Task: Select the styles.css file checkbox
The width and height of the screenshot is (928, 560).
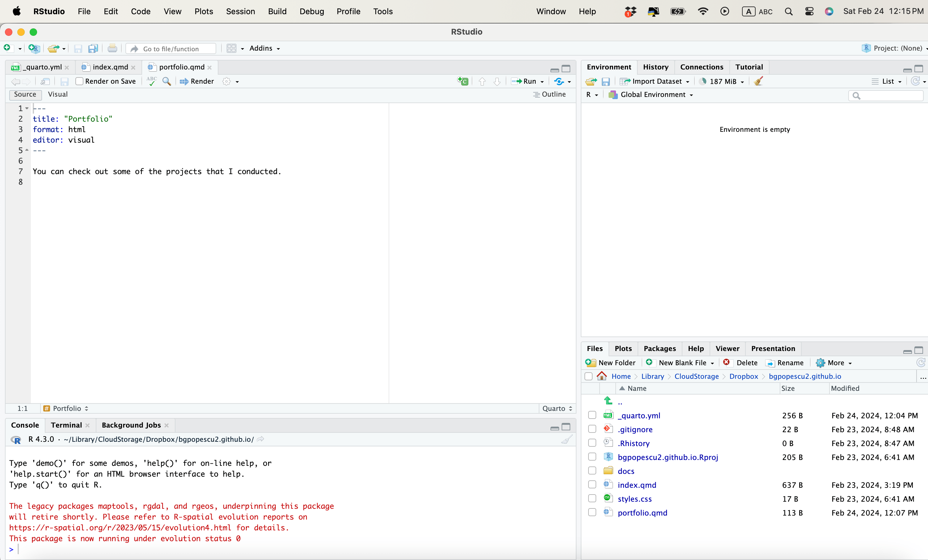Action: [x=592, y=499]
